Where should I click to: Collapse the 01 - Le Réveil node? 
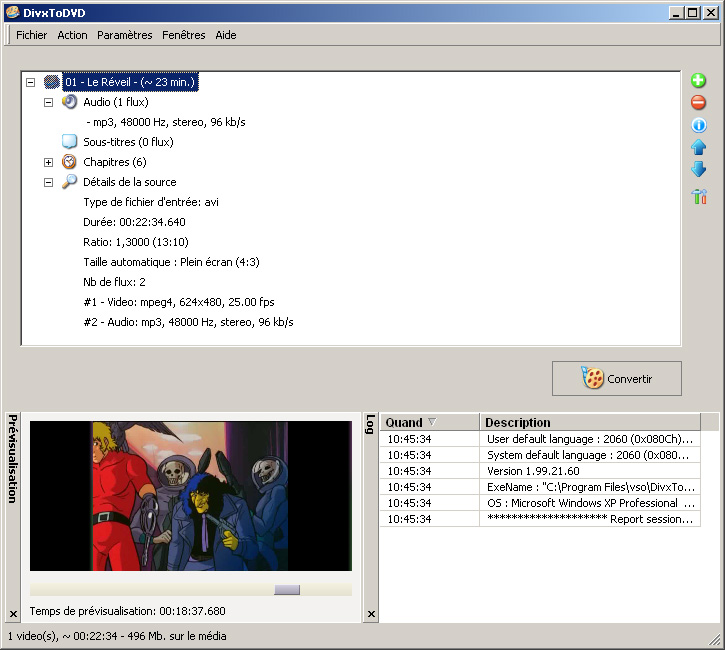tap(31, 82)
